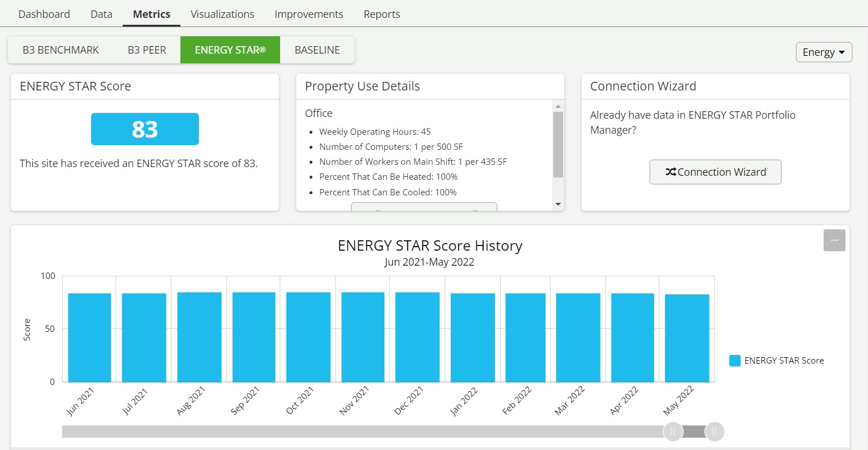Click the ENERGY STAR Score legend label

(784, 361)
